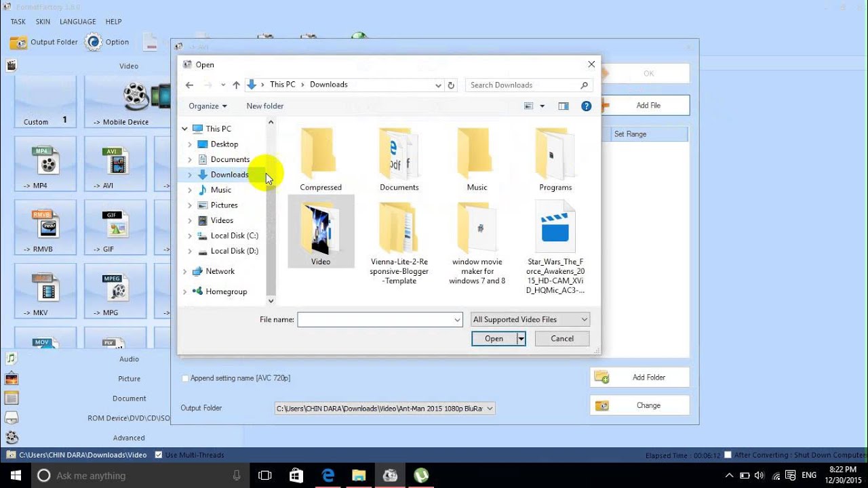Viewport: 868px width, 488px height.
Task: Toggle Append setting name [AVC 720p] checkbox
Action: click(x=185, y=378)
